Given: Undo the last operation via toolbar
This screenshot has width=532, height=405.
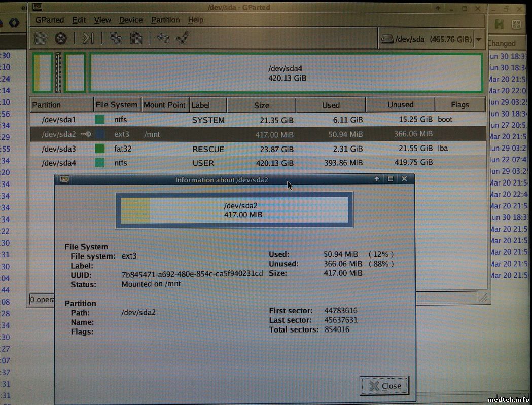Looking at the screenshot, I should click(163, 38).
